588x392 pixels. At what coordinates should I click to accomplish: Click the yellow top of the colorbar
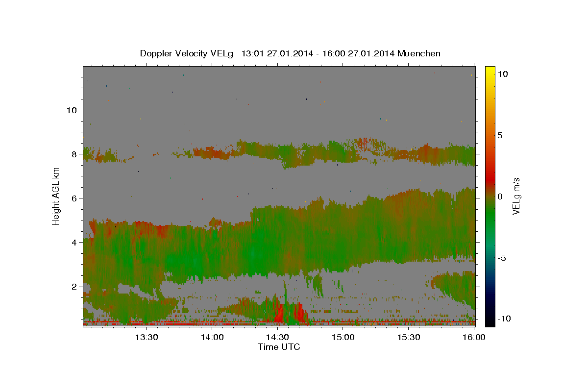pos(490,70)
